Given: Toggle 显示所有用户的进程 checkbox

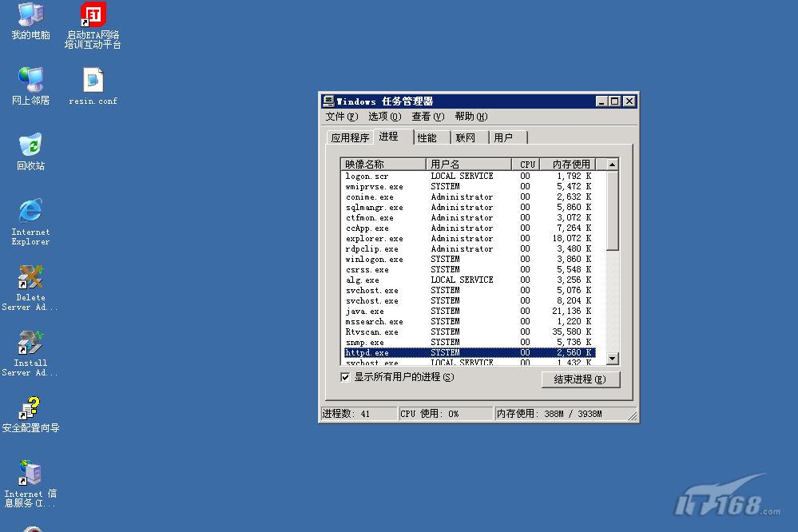Looking at the screenshot, I should (346, 377).
